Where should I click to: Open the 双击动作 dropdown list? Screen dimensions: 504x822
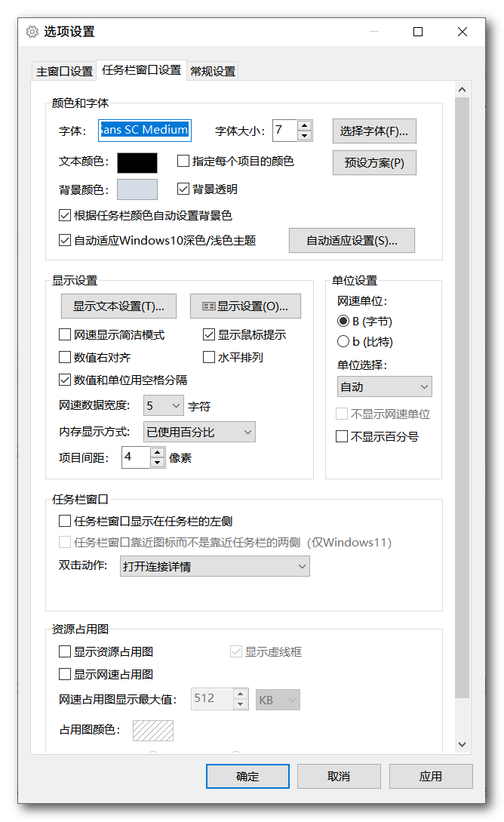(214, 566)
